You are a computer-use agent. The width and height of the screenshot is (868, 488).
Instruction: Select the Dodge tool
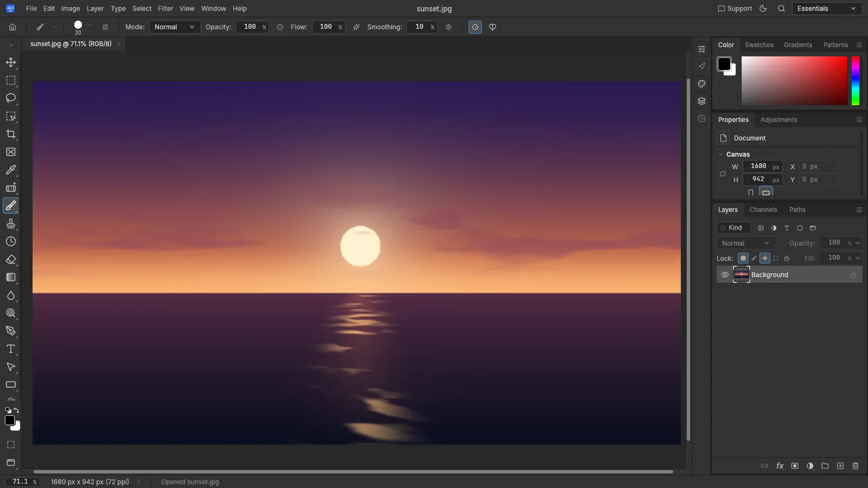click(11, 313)
